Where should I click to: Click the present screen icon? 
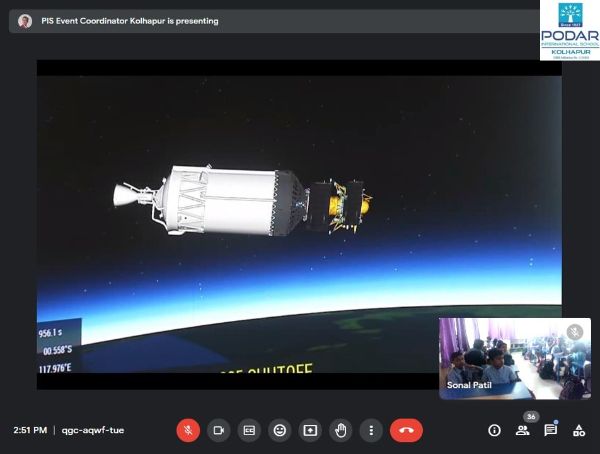point(310,430)
